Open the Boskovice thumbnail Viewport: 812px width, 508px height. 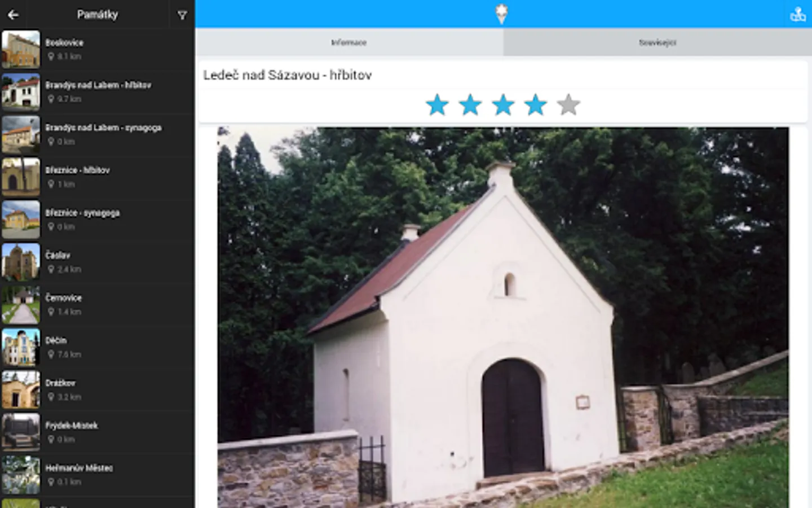[21, 49]
